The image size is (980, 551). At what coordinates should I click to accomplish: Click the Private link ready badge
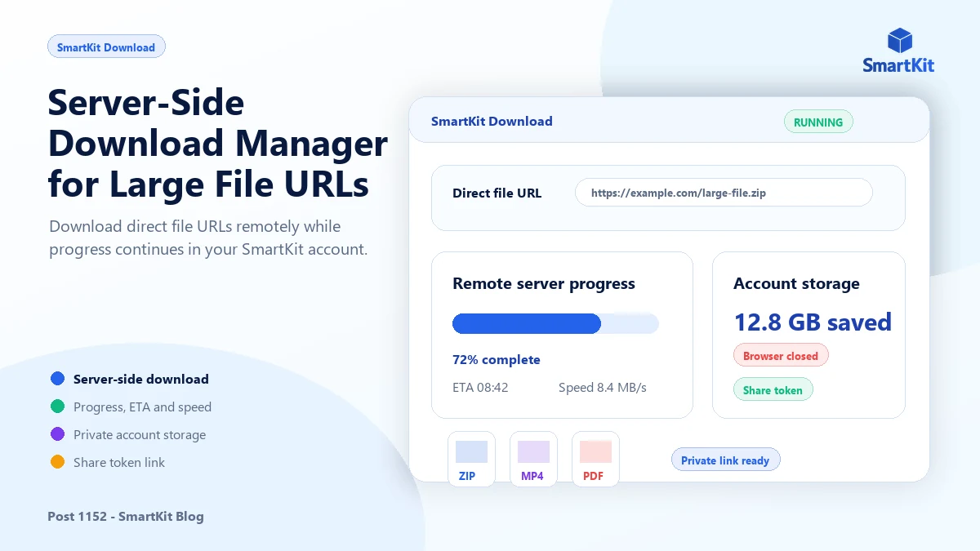(725, 460)
